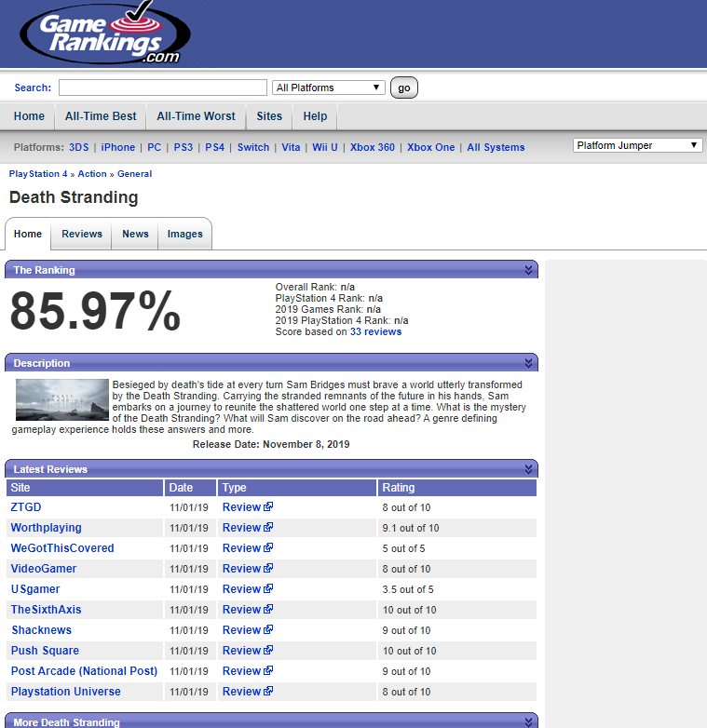Go to Wii U platform link
This screenshot has width=707, height=728.
pos(325,147)
